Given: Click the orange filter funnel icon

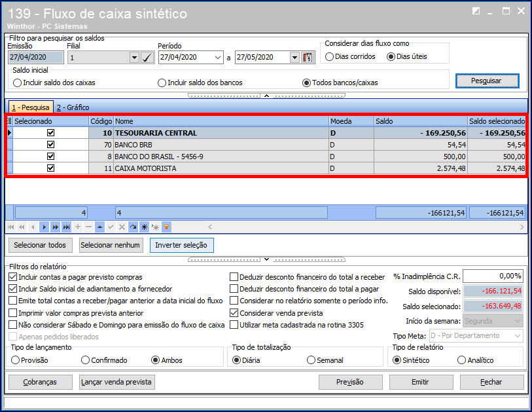Looking at the screenshot, I should pos(167,227).
